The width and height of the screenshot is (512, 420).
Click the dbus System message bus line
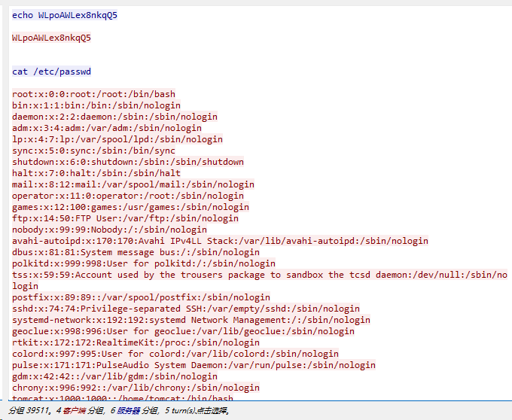click(x=136, y=252)
